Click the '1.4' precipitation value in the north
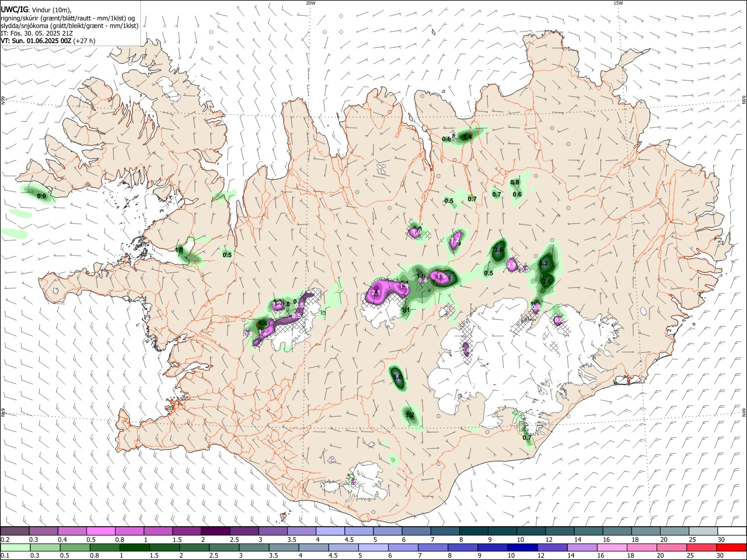The image size is (747, 560). 467,137
